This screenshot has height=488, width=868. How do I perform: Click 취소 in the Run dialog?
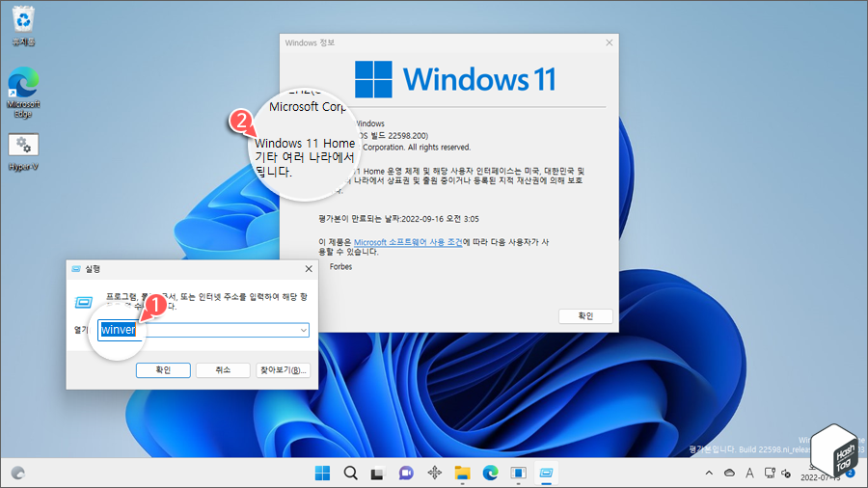[223, 370]
